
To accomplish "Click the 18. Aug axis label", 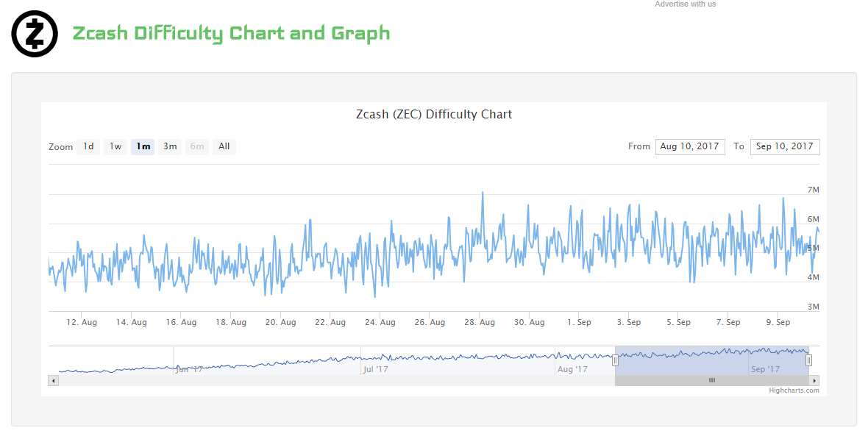I will coord(231,322).
